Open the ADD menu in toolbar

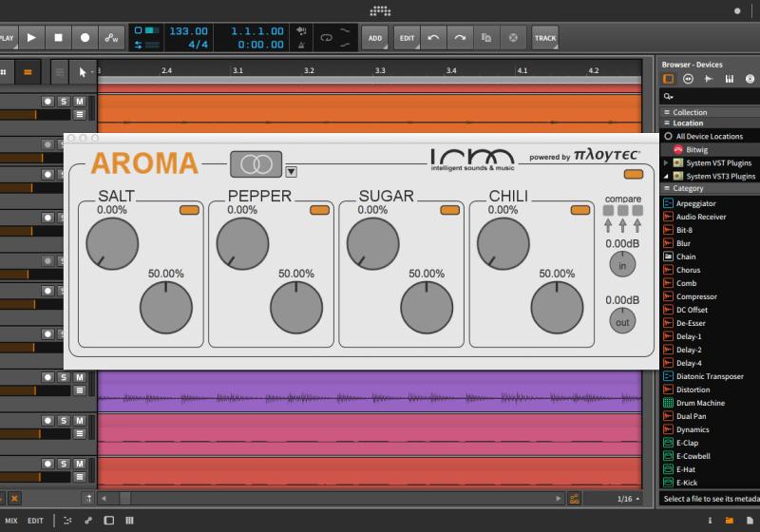[375, 38]
